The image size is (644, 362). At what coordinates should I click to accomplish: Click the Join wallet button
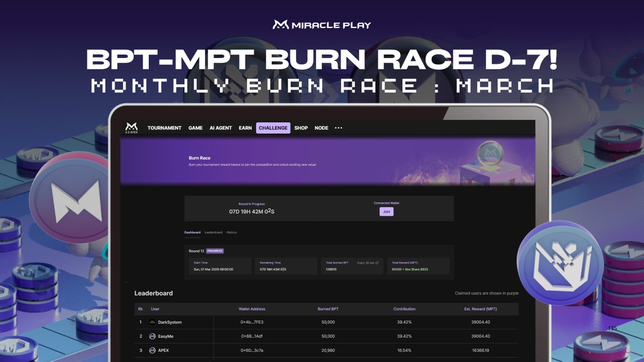386,212
